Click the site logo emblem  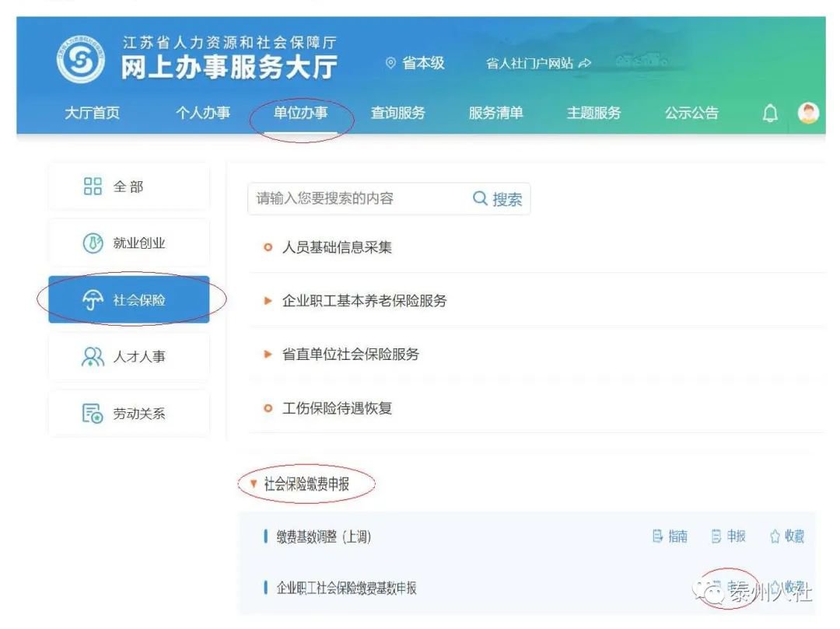pyautogui.click(x=79, y=61)
